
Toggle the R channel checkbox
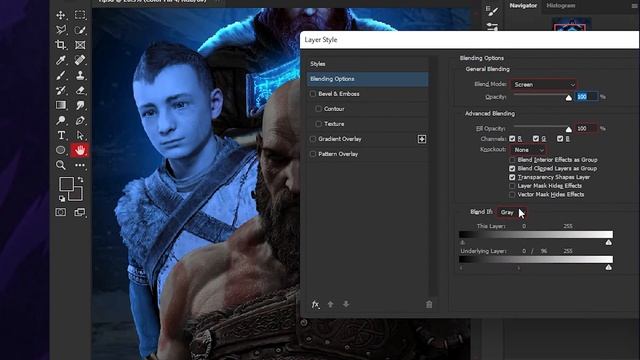[x=512, y=139]
